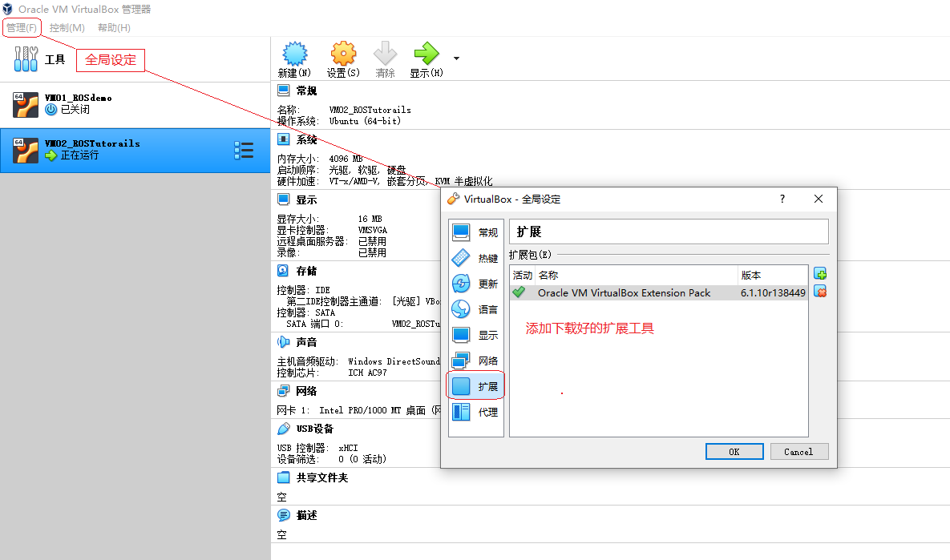Open the 帮助(H) menu

coord(114,27)
